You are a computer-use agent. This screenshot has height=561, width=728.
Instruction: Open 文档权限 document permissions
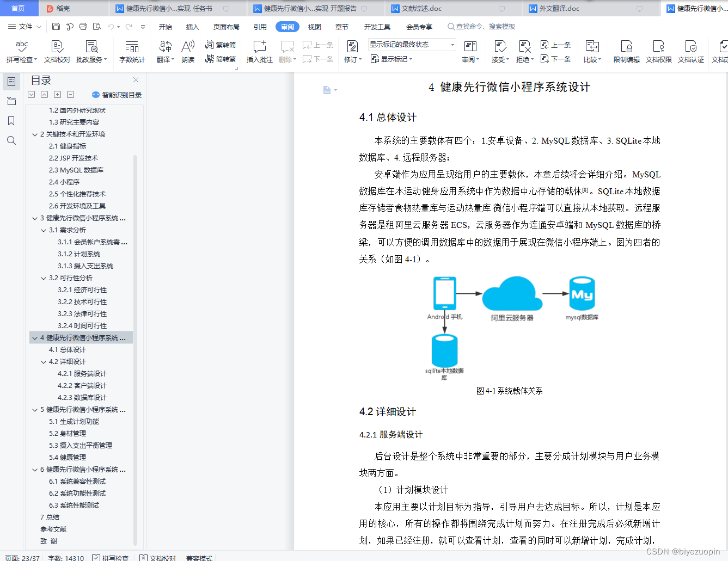coord(659,52)
